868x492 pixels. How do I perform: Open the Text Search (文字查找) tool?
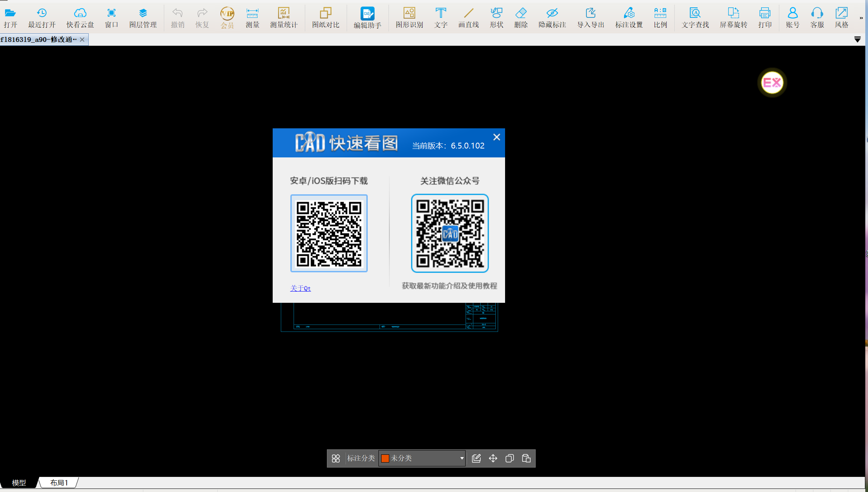[695, 18]
